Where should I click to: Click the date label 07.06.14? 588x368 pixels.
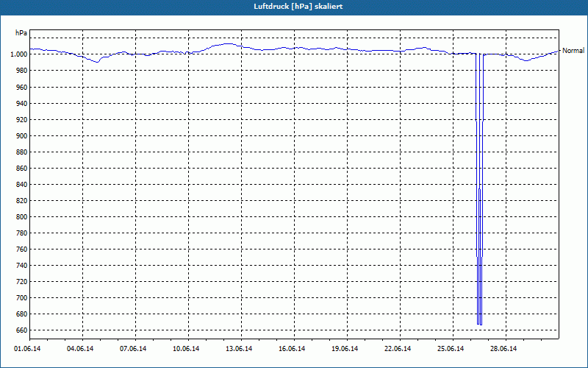pyautogui.click(x=133, y=349)
